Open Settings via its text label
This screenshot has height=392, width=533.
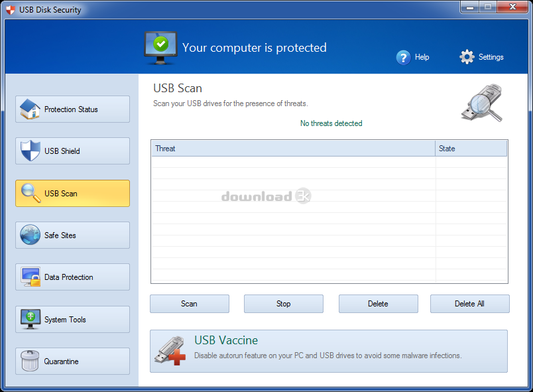tap(491, 57)
